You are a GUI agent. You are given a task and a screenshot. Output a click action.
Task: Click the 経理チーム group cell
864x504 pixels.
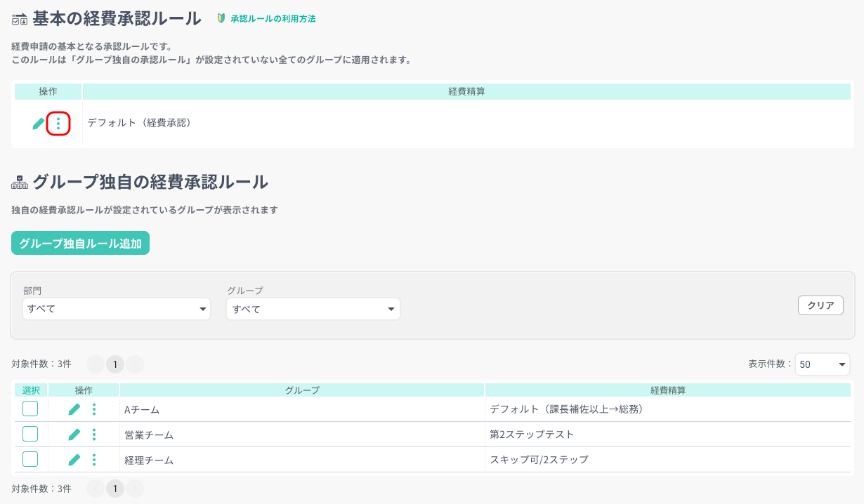click(x=302, y=460)
